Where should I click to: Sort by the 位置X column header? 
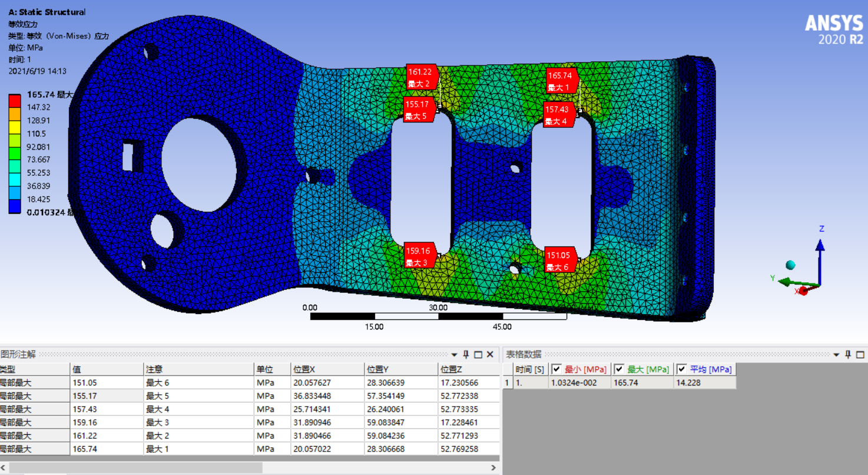(x=327, y=370)
